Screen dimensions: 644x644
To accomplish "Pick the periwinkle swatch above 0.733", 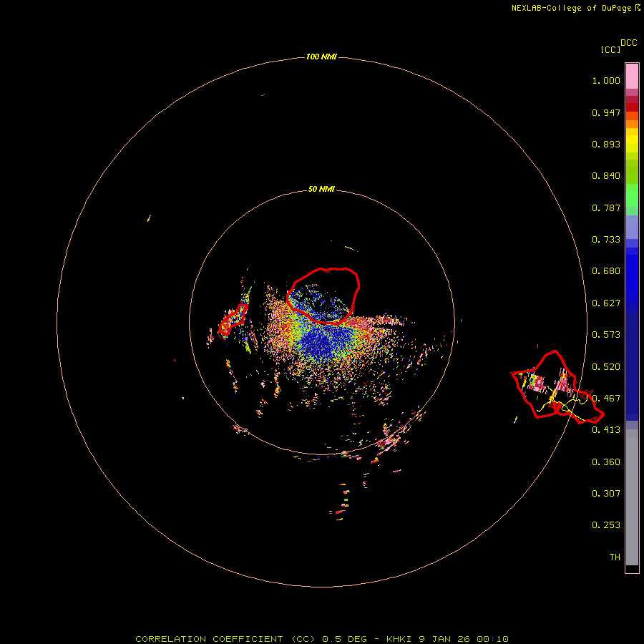I will (632, 228).
